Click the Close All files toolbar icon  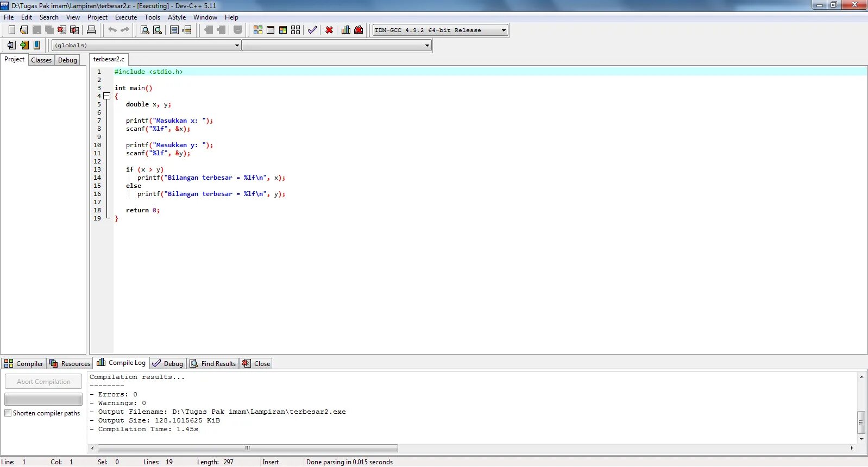click(74, 30)
